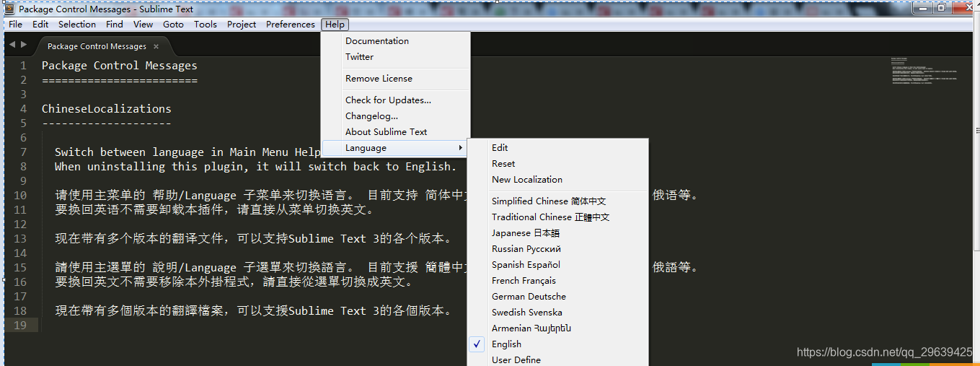Select User Define language option
The height and width of the screenshot is (366, 980).
tap(558, 360)
